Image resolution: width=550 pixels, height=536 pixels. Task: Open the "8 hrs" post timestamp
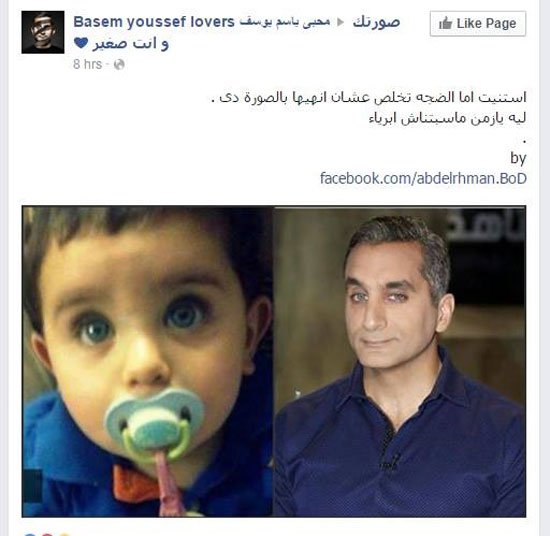[88, 64]
